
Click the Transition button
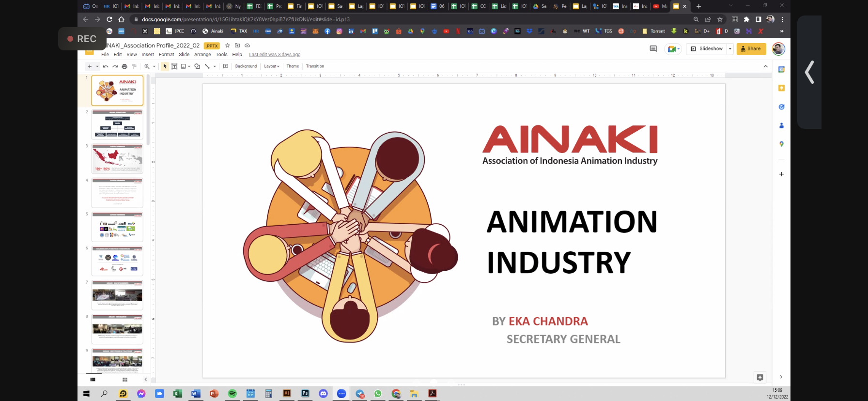click(315, 66)
